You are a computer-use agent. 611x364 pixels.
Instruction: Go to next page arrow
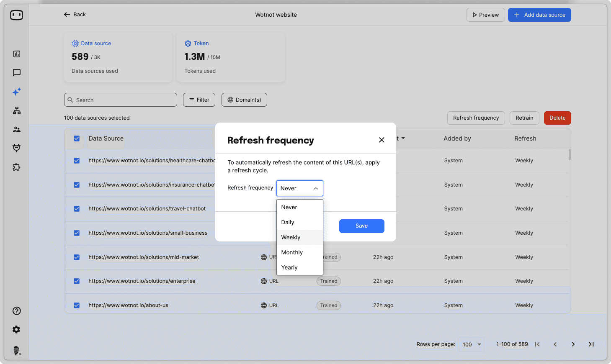pos(573,344)
